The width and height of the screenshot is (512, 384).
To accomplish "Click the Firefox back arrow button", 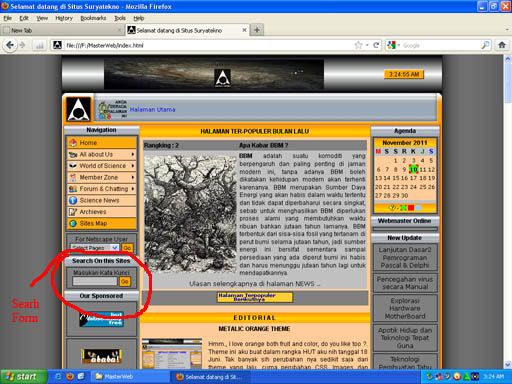I will coord(10,45).
